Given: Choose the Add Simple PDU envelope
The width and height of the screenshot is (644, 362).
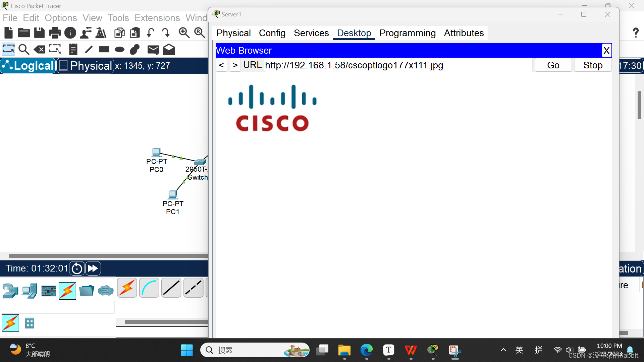Looking at the screenshot, I should (153, 50).
